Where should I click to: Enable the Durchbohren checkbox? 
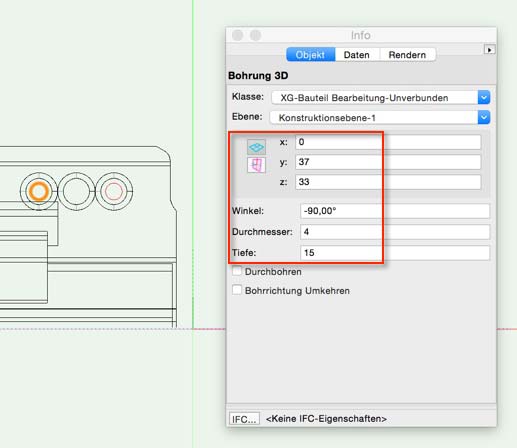tap(237, 271)
